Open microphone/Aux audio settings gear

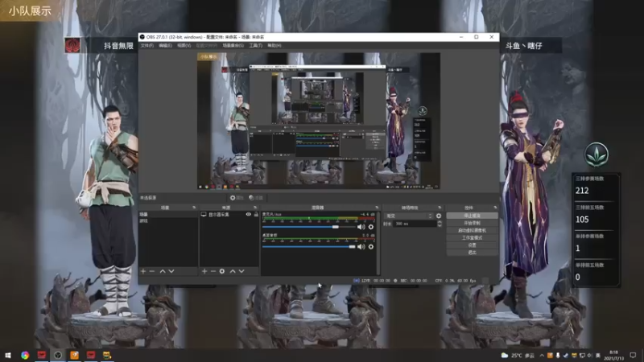click(371, 227)
